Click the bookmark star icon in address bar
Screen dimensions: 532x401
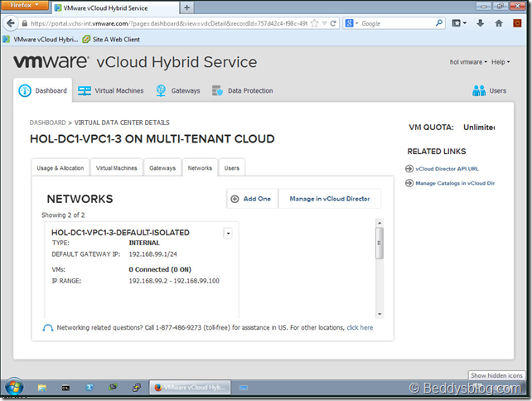coord(315,23)
